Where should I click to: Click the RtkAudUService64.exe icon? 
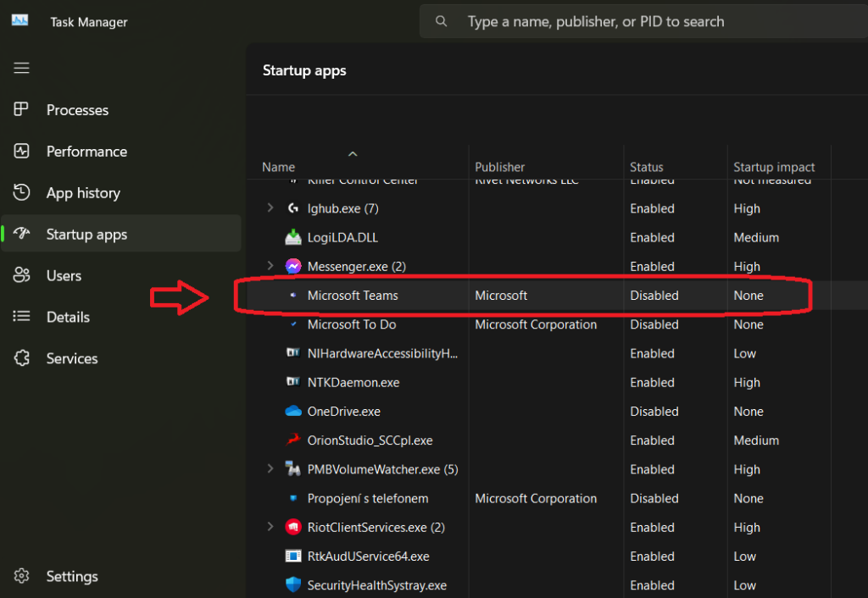[292, 556]
